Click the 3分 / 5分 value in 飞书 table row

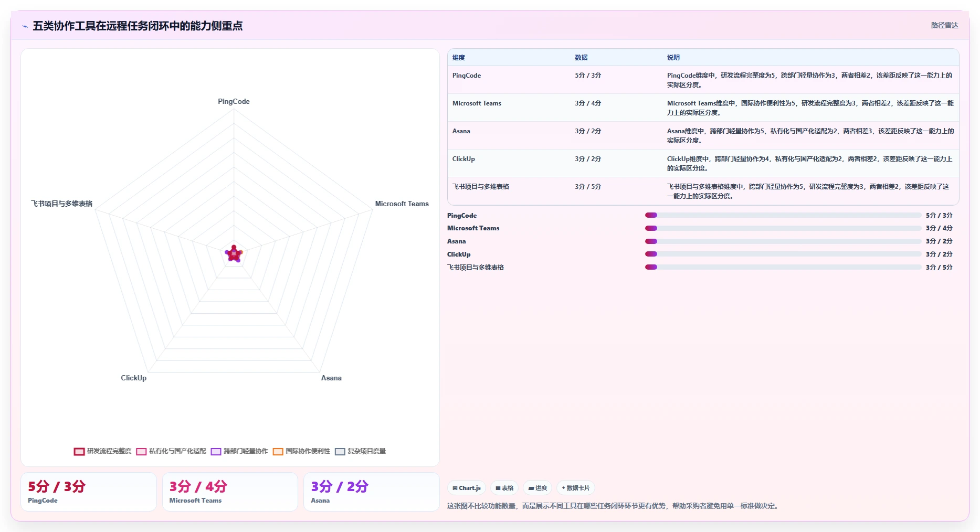click(588, 187)
